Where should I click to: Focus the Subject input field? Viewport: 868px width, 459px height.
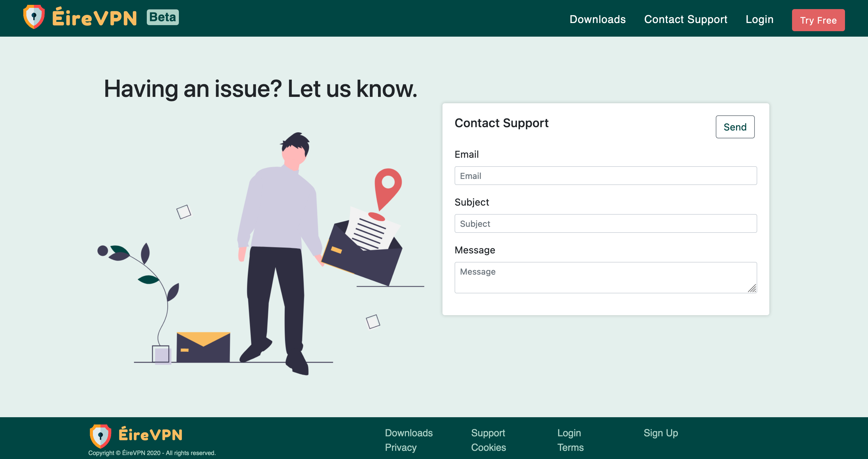[x=606, y=223]
